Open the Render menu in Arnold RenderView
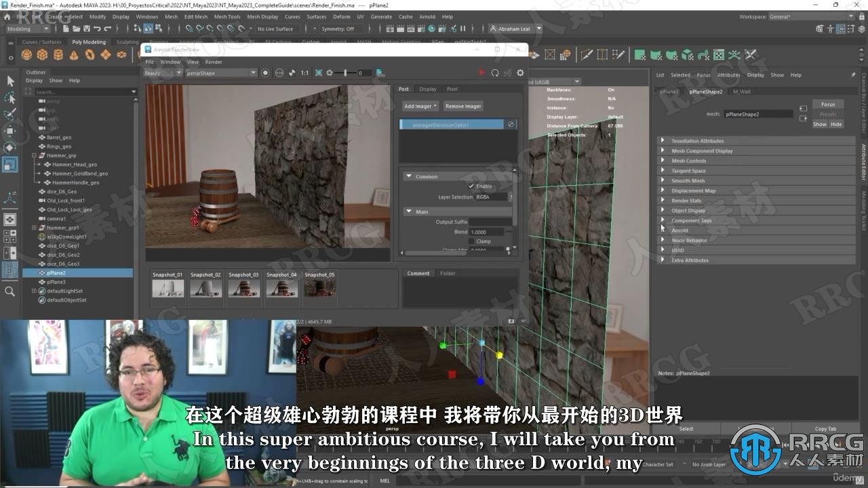 (214, 62)
